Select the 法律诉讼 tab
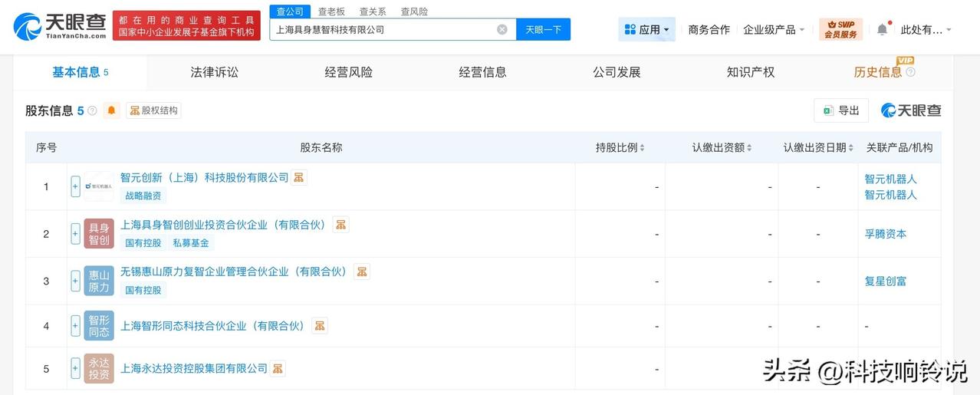The width and height of the screenshot is (980, 395). pos(215,72)
